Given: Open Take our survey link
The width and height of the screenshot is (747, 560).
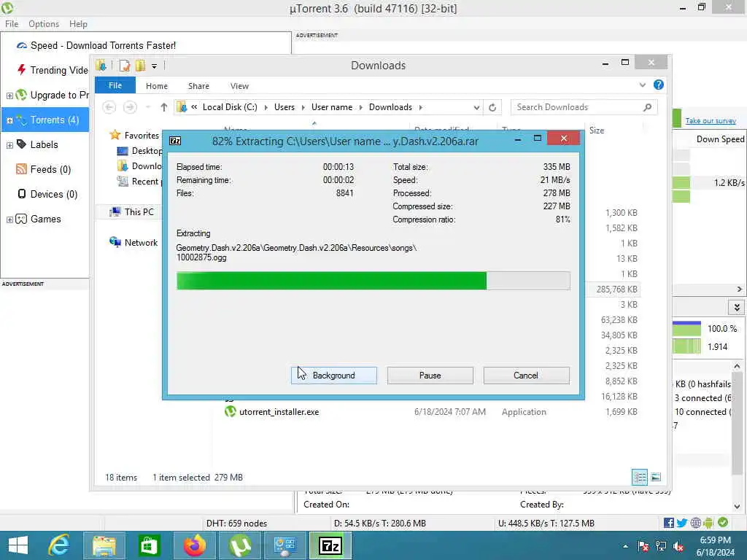Looking at the screenshot, I should [x=711, y=121].
